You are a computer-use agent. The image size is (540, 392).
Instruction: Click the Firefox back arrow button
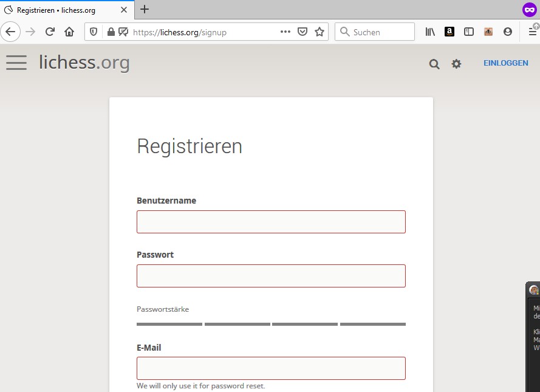(10, 32)
